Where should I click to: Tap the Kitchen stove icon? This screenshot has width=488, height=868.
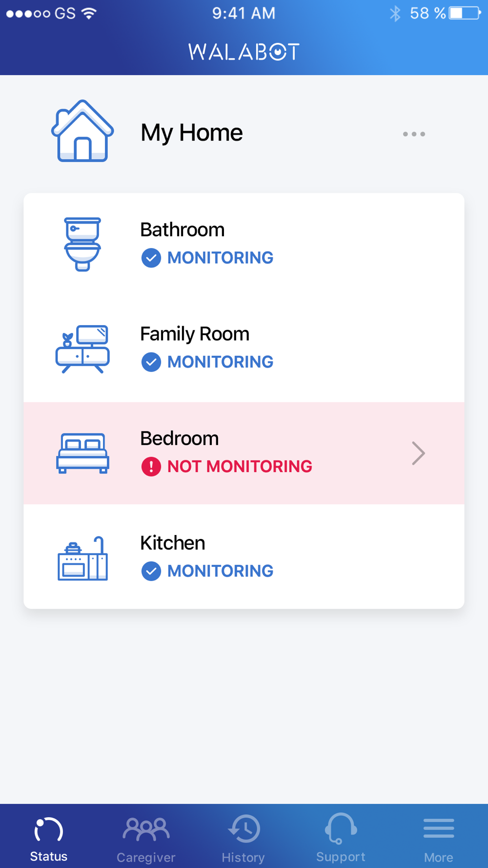click(82, 558)
